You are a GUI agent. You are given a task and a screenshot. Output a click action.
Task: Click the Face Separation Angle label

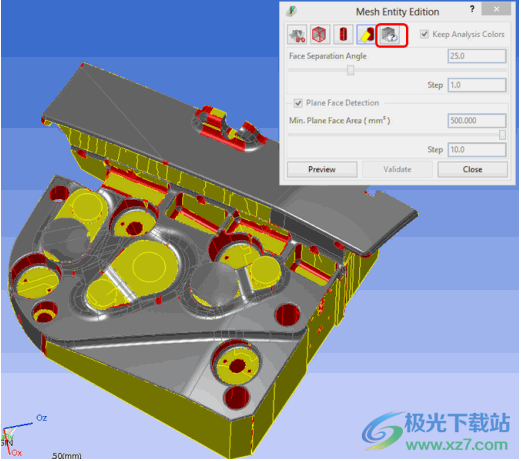[x=328, y=56]
